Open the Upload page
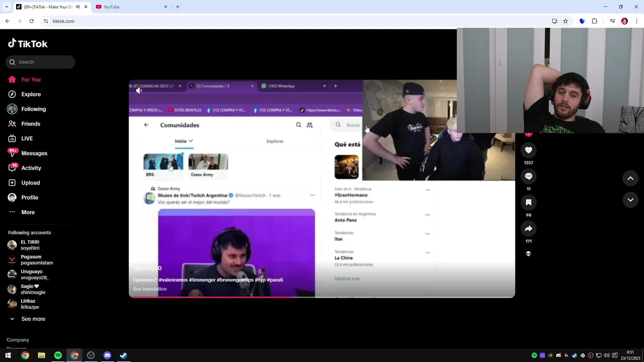This screenshot has height=362, width=644. [x=24, y=183]
